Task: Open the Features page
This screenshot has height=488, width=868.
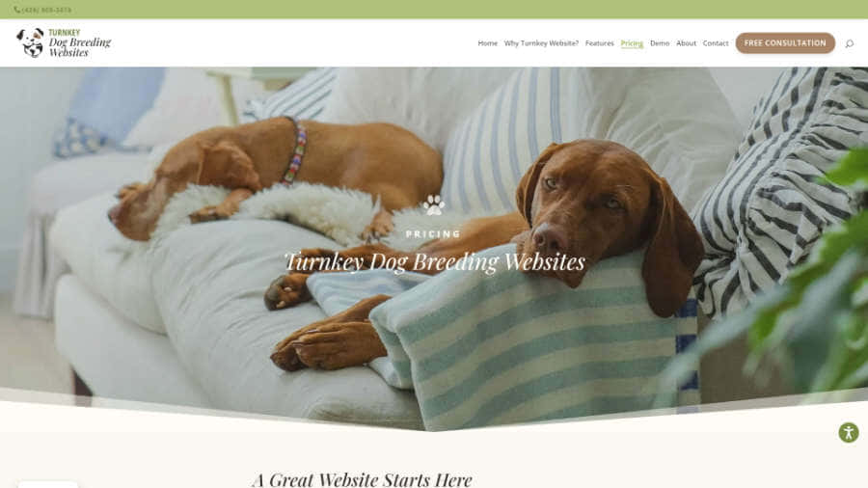Action: (600, 43)
